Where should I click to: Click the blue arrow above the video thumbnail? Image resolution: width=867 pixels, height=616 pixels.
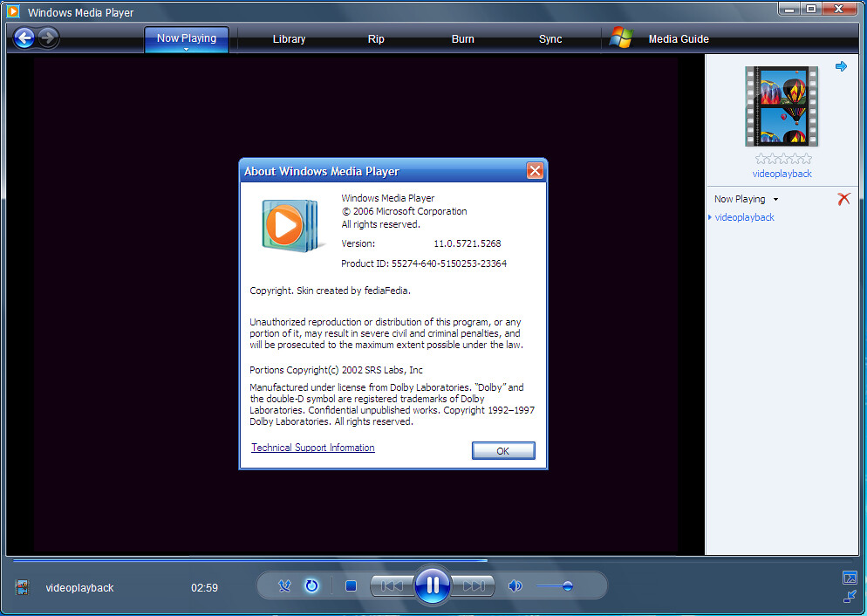841,66
